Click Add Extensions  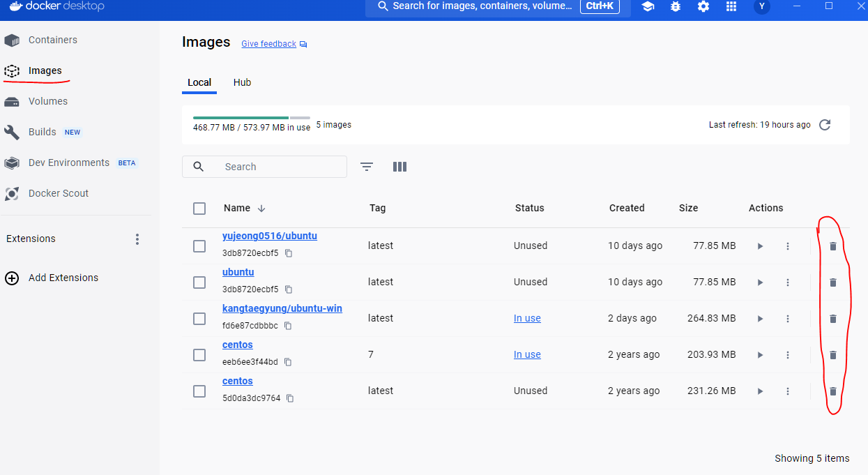pos(52,278)
